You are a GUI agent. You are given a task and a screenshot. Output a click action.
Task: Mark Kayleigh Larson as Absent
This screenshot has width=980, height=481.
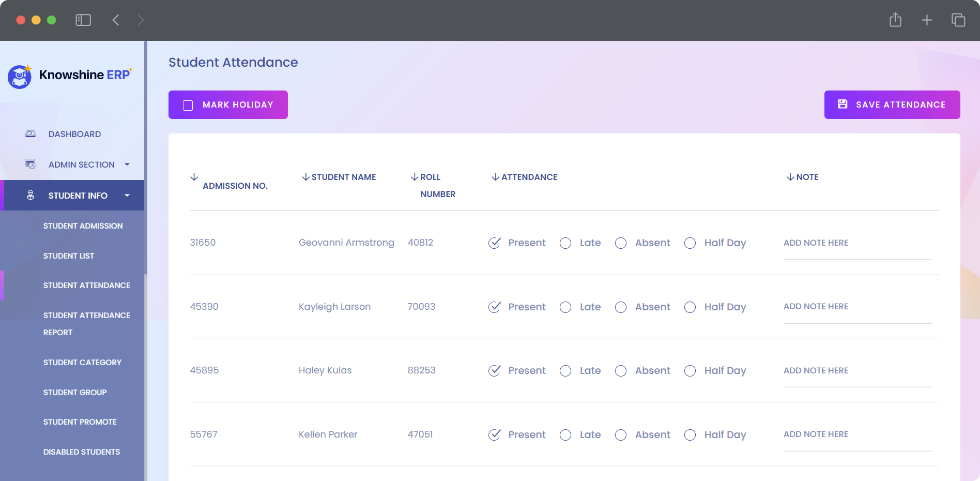621,307
